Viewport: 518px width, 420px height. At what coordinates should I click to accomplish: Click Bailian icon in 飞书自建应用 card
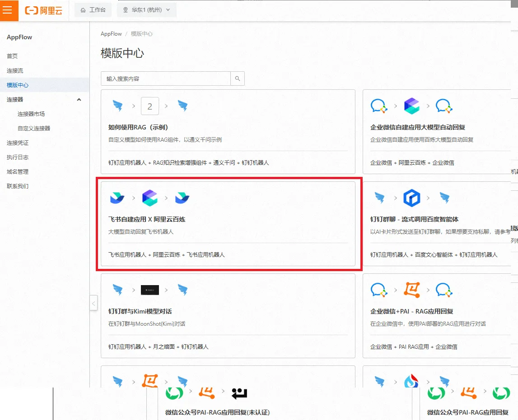click(149, 198)
